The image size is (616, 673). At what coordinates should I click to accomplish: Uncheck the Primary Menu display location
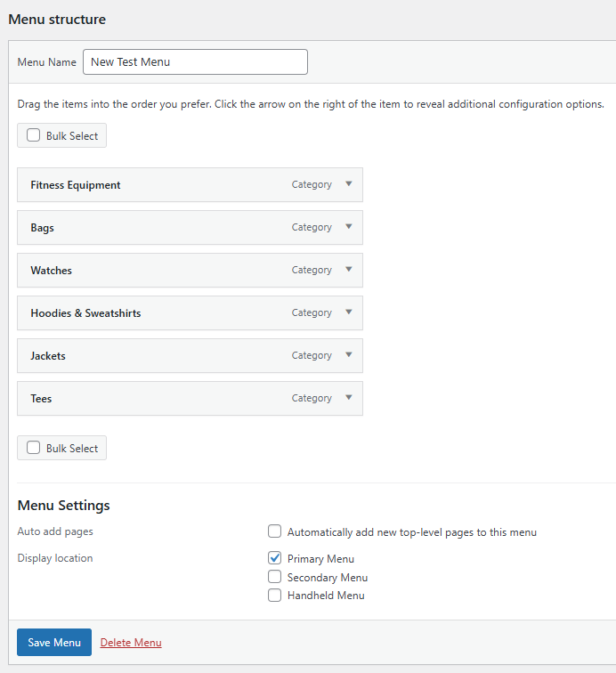click(x=275, y=559)
